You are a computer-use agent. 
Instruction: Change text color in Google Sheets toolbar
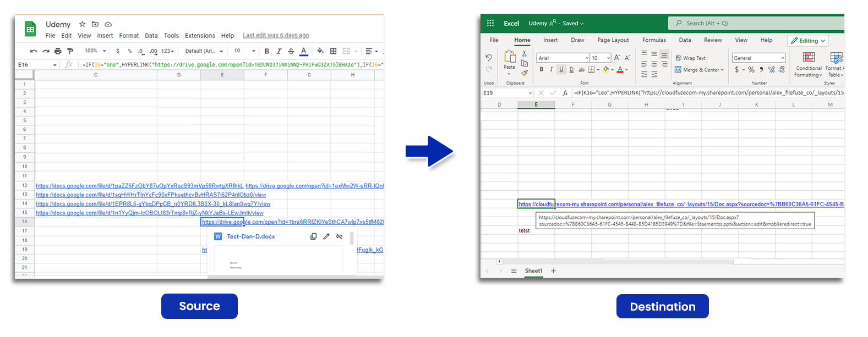point(303,51)
